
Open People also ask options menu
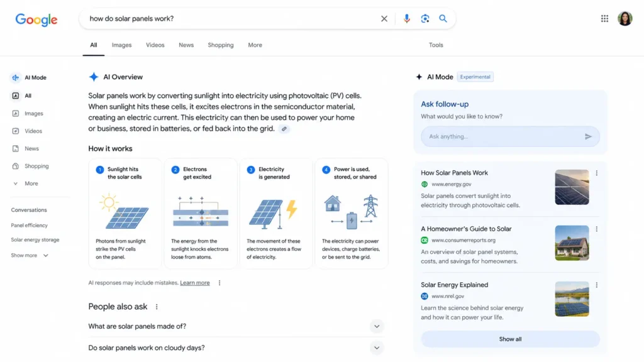click(157, 307)
